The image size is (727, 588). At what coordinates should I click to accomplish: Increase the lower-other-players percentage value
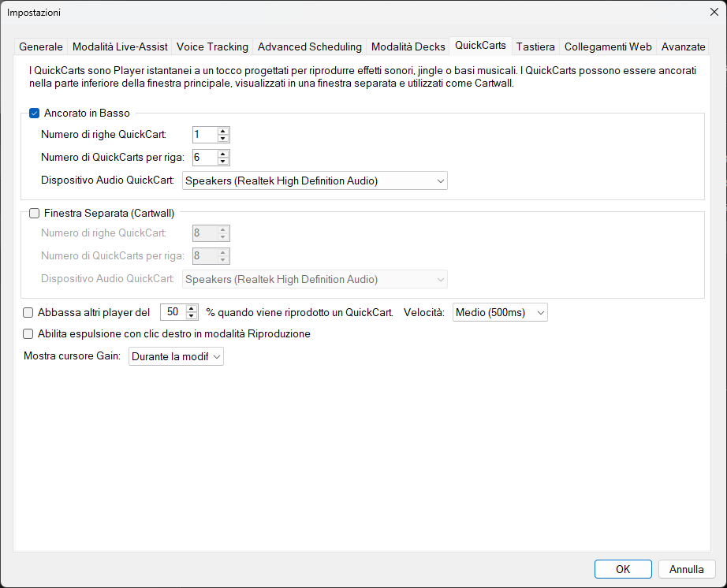tap(191, 309)
